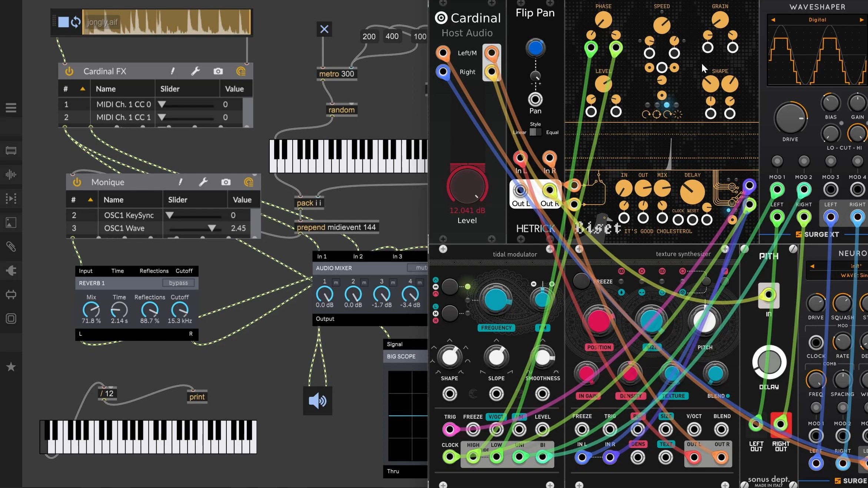This screenshot has width=868, height=488.
Task: Select the metro 300 object
Action: pos(337,74)
